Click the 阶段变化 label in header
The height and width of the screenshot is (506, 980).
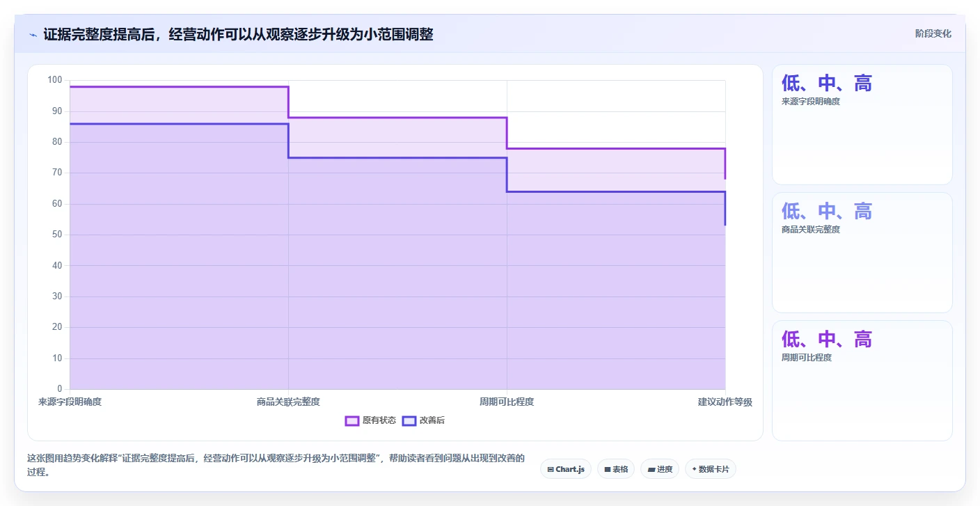(x=933, y=33)
